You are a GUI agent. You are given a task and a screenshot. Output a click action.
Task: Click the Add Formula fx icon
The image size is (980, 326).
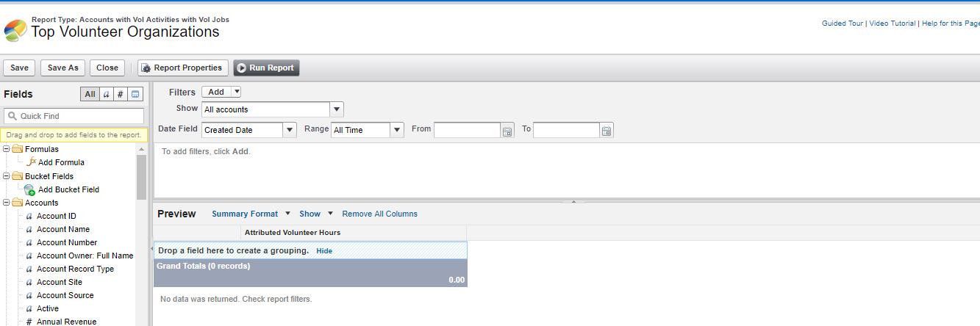tap(31, 162)
